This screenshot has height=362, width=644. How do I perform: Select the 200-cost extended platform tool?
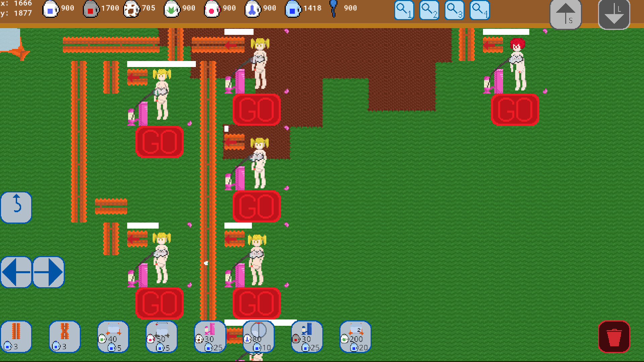[355, 337]
